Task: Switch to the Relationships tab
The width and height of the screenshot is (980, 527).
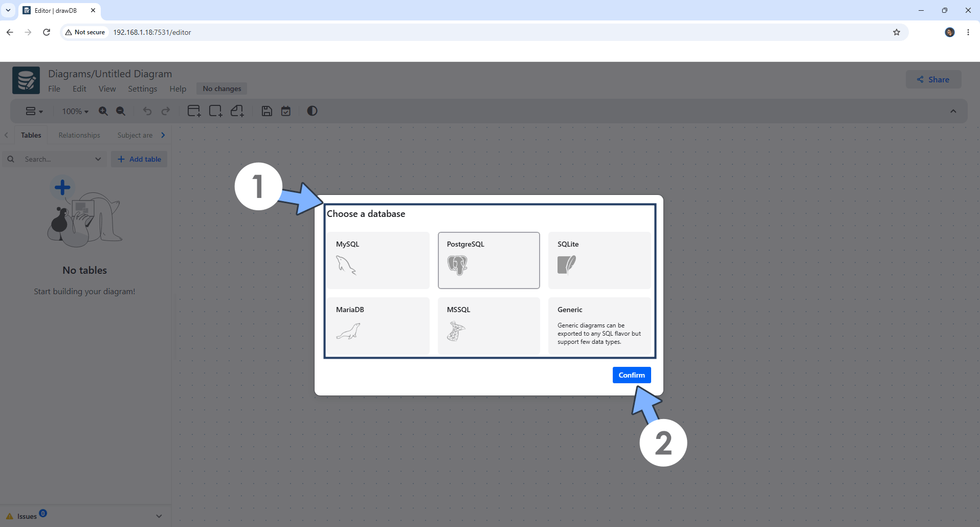Action: (x=79, y=135)
